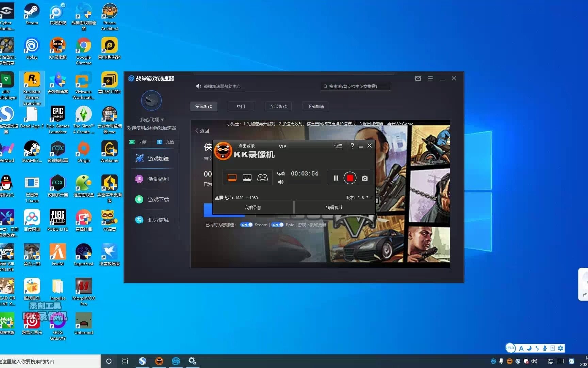This screenshot has height=368, width=588.
Task: Toggle Steam acceleration switch
Action: point(246,225)
